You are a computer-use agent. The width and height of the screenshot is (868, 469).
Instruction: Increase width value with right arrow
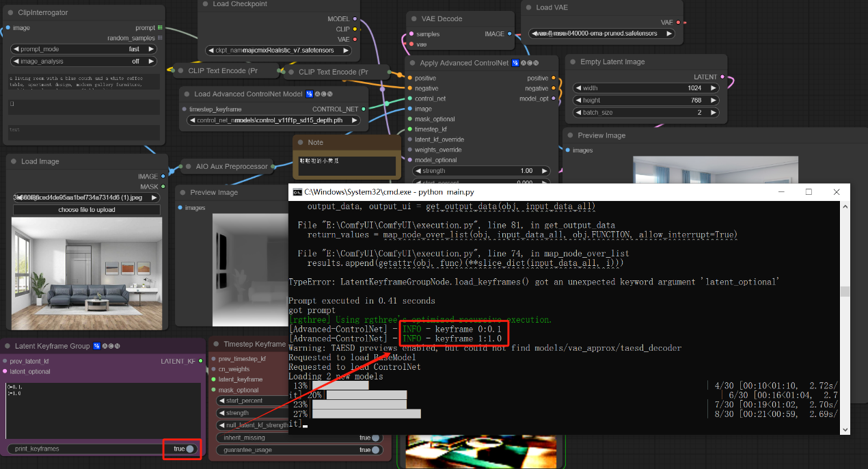[714, 88]
